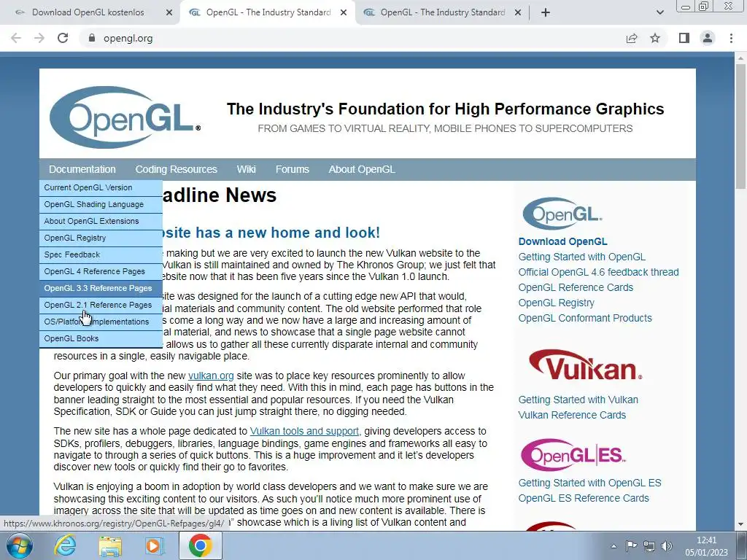
Task: Open OpenGL ES Reference Cards link
Action: click(x=584, y=497)
